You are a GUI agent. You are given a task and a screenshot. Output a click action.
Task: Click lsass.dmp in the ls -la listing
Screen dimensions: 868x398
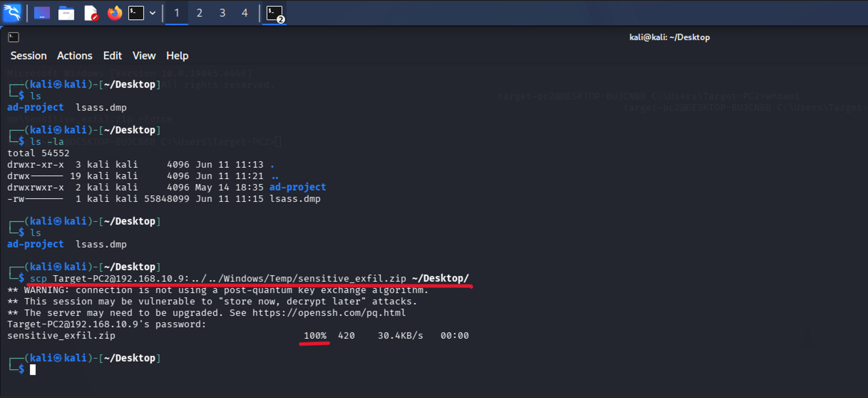[295, 199]
